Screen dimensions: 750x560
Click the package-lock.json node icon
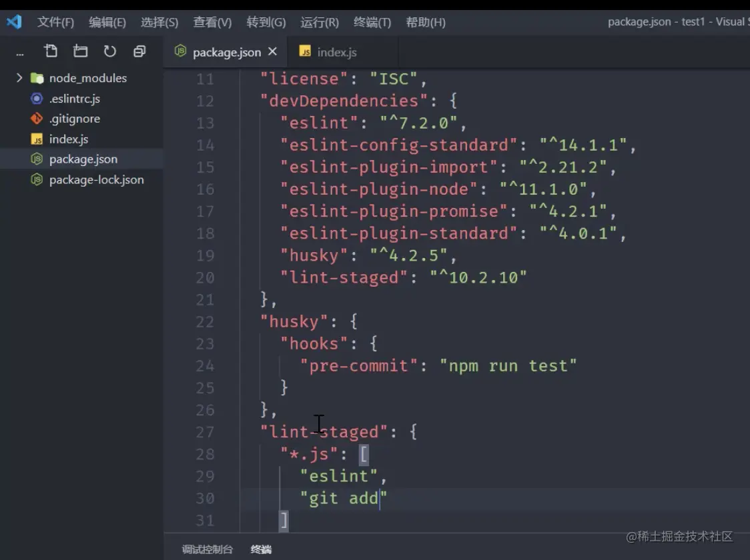(x=37, y=179)
